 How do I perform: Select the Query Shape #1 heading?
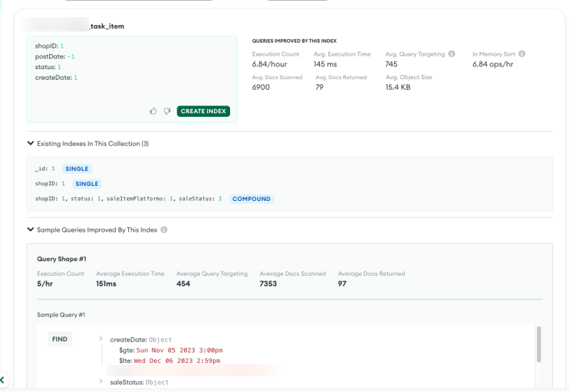(x=61, y=259)
